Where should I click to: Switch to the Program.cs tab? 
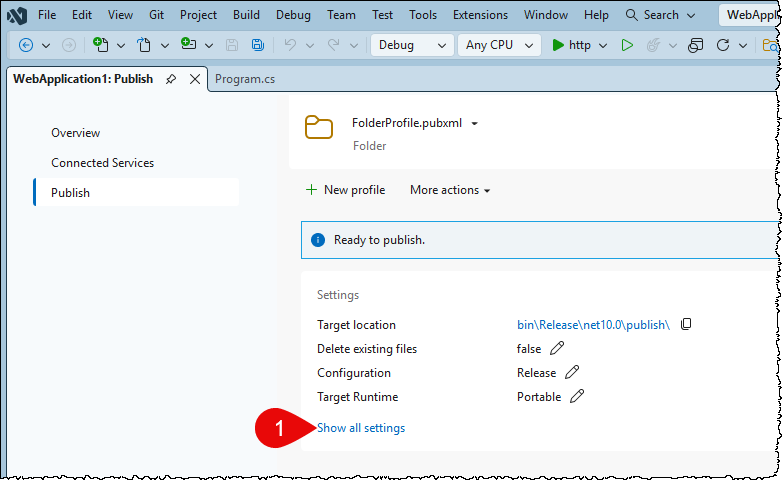244,79
